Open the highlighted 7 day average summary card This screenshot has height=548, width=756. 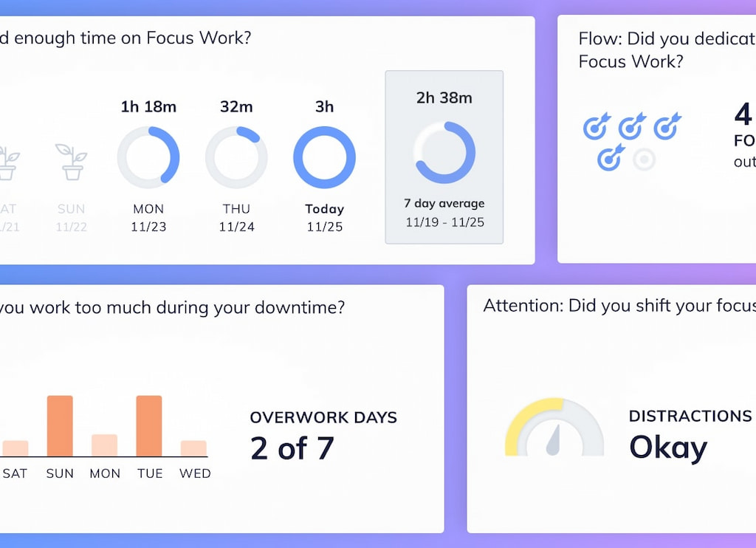click(444, 157)
